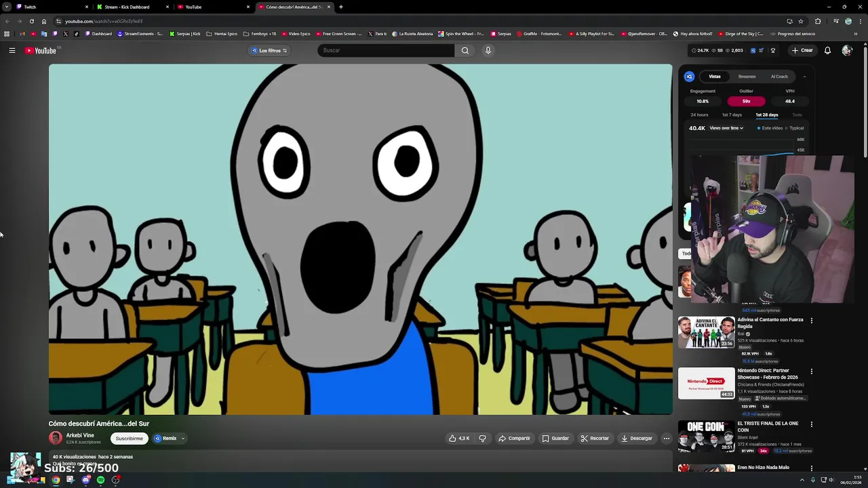Open El Triste Final de la One Coin thumbnail

(x=706, y=436)
